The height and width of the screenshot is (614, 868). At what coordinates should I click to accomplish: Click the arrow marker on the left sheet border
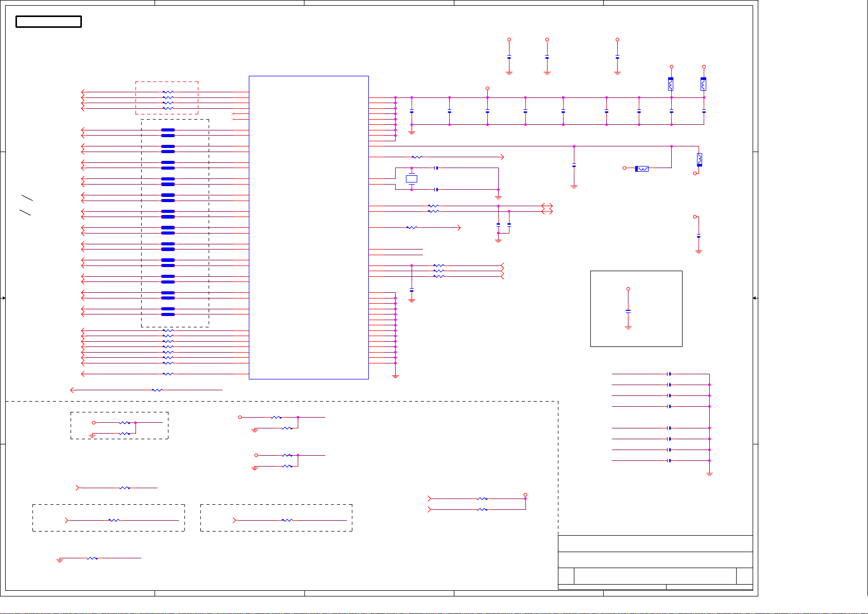[3, 298]
